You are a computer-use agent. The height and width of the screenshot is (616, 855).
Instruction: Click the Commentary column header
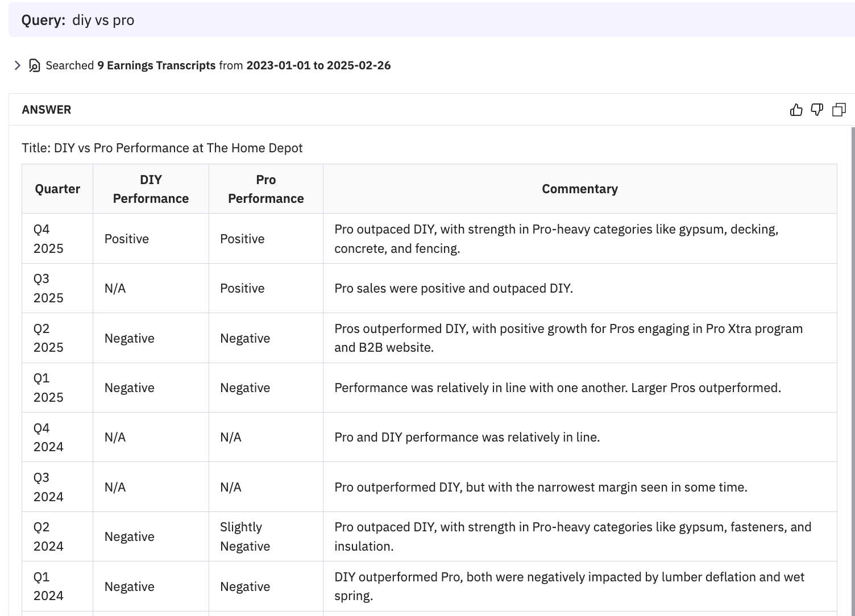point(579,189)
